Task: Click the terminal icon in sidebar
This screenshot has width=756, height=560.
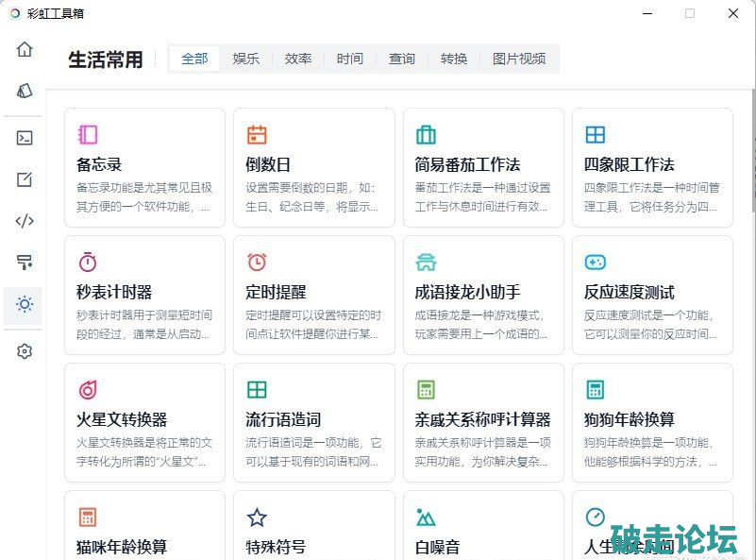Action: 25,138
